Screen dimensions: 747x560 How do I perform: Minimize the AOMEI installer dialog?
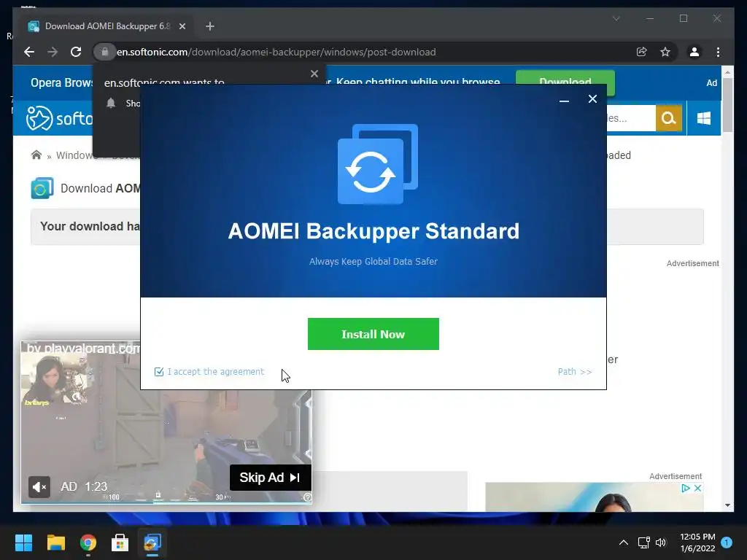point(564,99)
